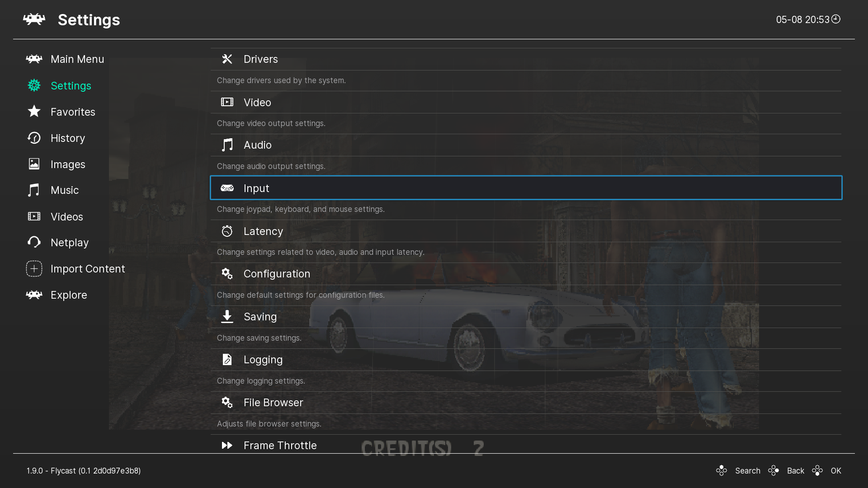Click the Drivers wrench icon
The image size is (868, 488).
point(227,59)
